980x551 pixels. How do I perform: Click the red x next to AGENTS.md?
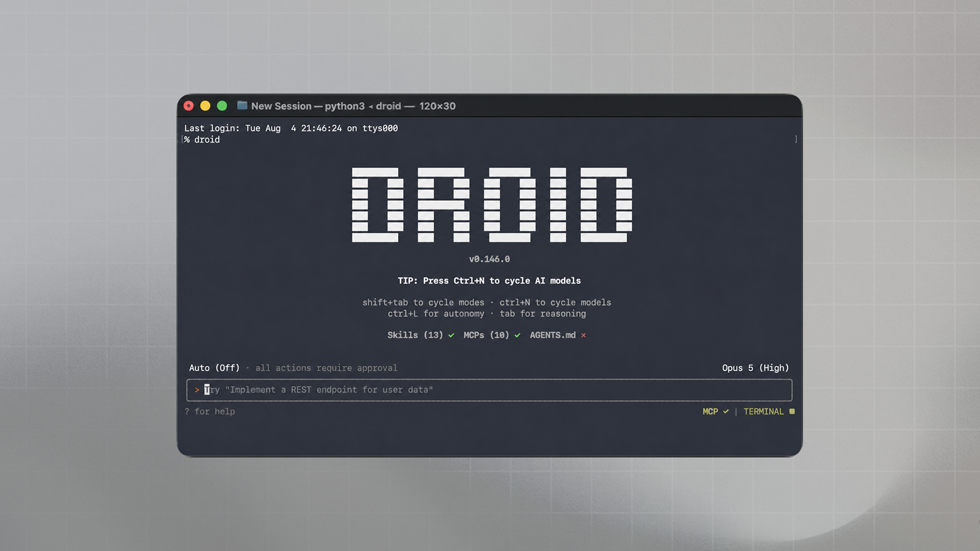point(584,335)
